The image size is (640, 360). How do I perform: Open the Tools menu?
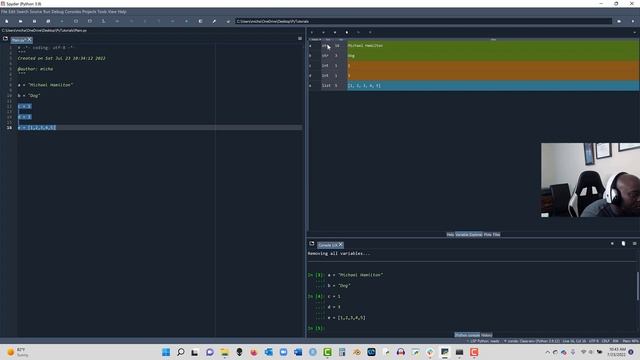pyautogui.click(x=102, y=12)
